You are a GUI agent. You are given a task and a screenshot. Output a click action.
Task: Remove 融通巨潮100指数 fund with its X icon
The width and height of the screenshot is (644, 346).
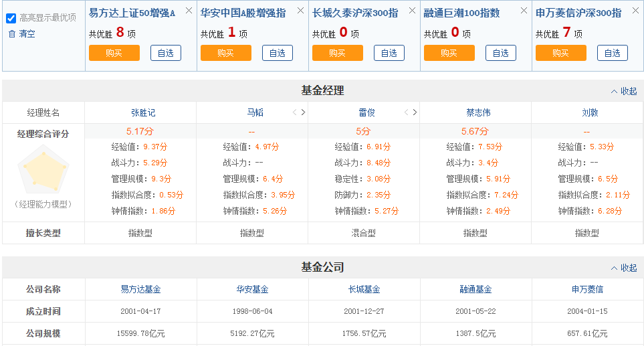click(524, 11)
